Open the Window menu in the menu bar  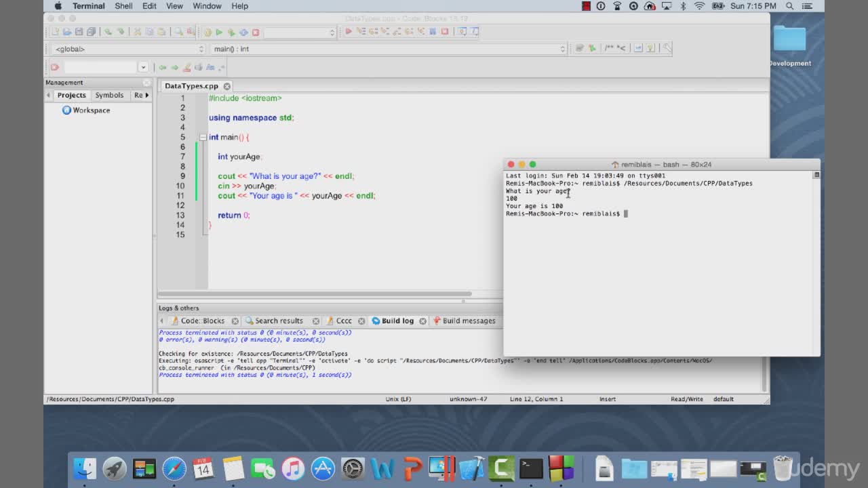pyautogui.click(x=207, y=6)
